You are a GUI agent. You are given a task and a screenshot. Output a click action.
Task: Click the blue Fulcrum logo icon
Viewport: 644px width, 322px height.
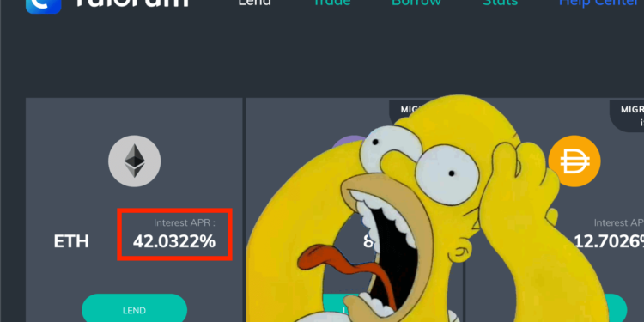[x=44, y=6]
